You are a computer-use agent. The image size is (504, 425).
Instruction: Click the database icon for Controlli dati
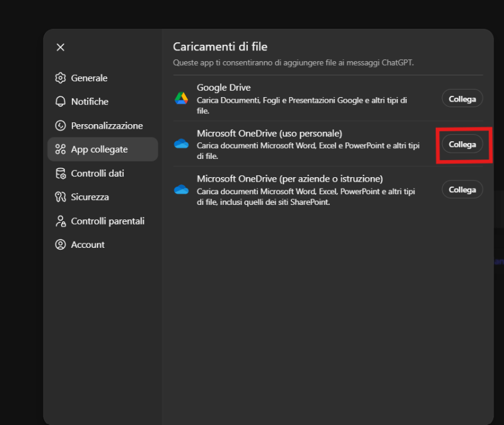click(61, 173)
